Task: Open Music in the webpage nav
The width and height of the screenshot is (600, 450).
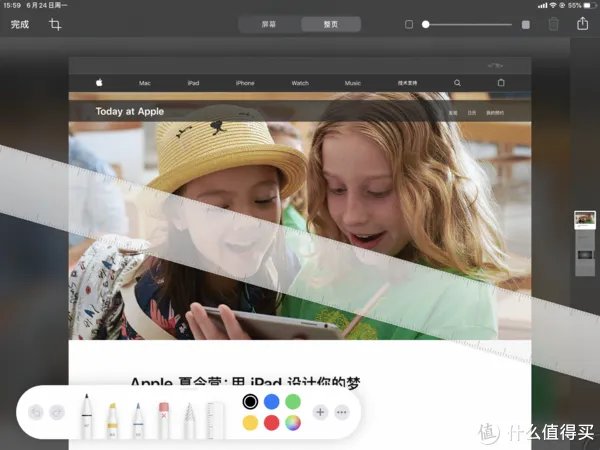Action: click(352, 83)
